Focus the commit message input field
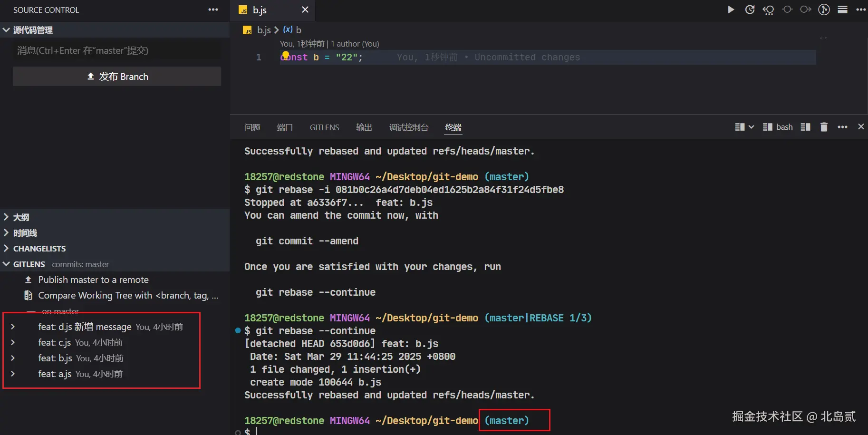Screen dimensions: 868x435 click(117, 50)
